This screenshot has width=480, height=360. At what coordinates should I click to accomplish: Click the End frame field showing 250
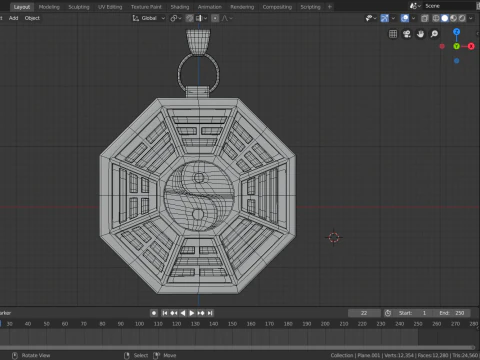tap(452, 313)
